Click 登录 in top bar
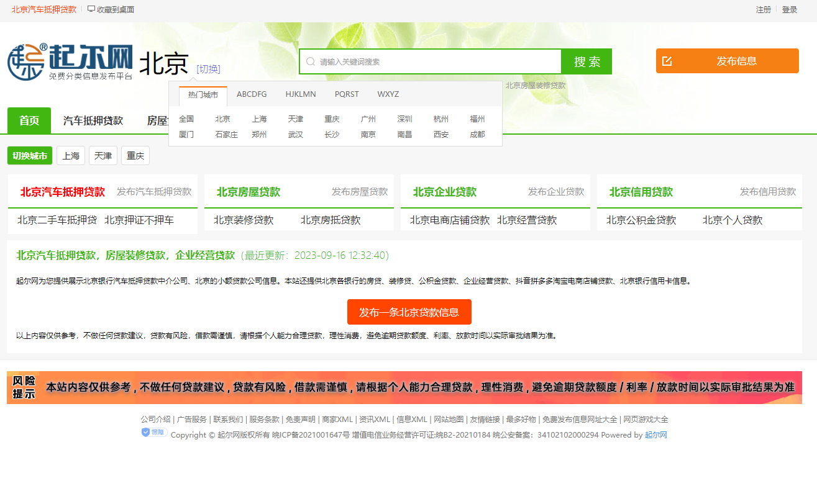This screenshot has height=504, width=817. (790, 9)
